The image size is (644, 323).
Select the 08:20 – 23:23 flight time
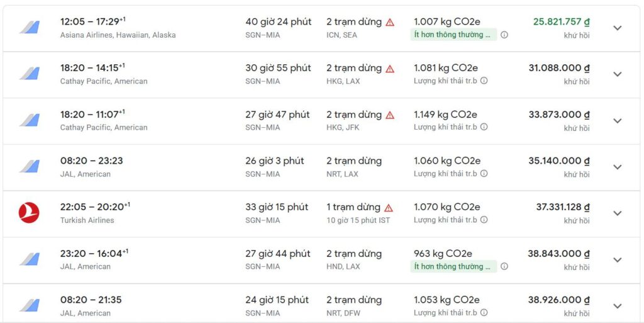92,161
